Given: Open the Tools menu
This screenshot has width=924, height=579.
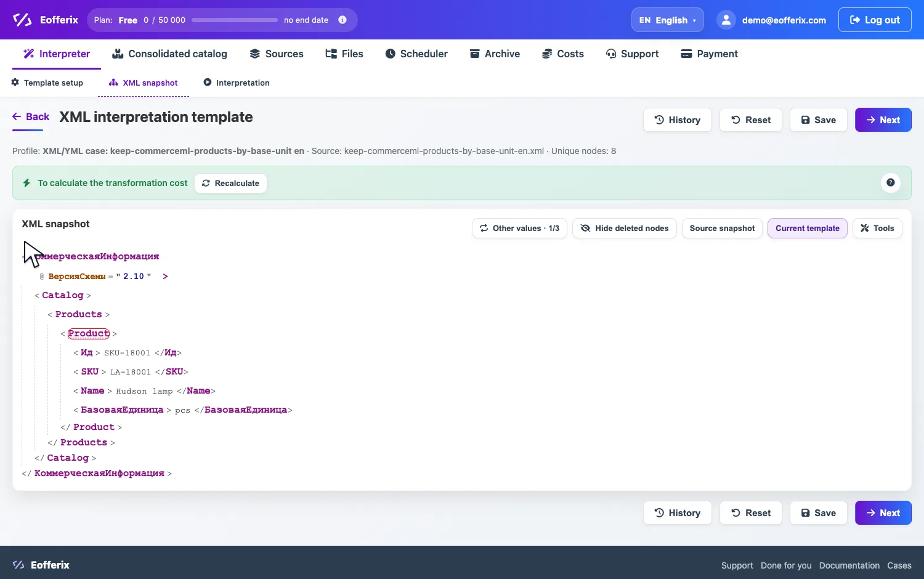Looking at the screenshot, I should click(877, 228).
